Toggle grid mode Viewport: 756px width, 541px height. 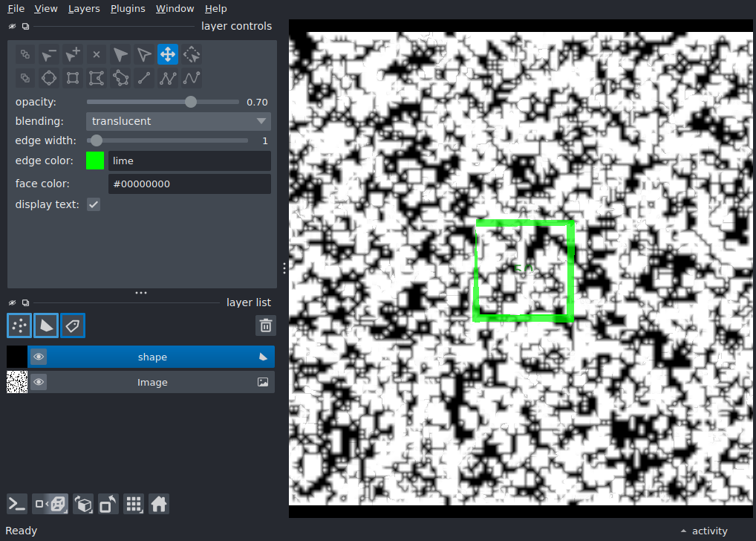click(134, 505)
